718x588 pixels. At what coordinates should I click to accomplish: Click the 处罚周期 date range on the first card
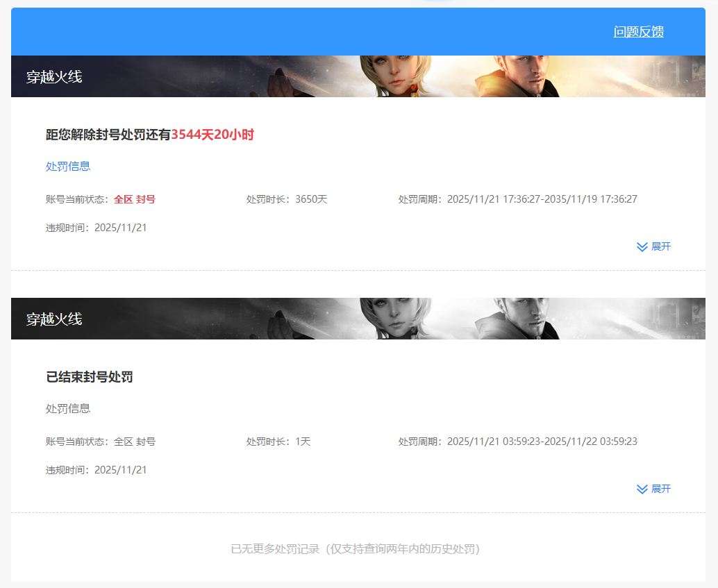tap(517, 199)
